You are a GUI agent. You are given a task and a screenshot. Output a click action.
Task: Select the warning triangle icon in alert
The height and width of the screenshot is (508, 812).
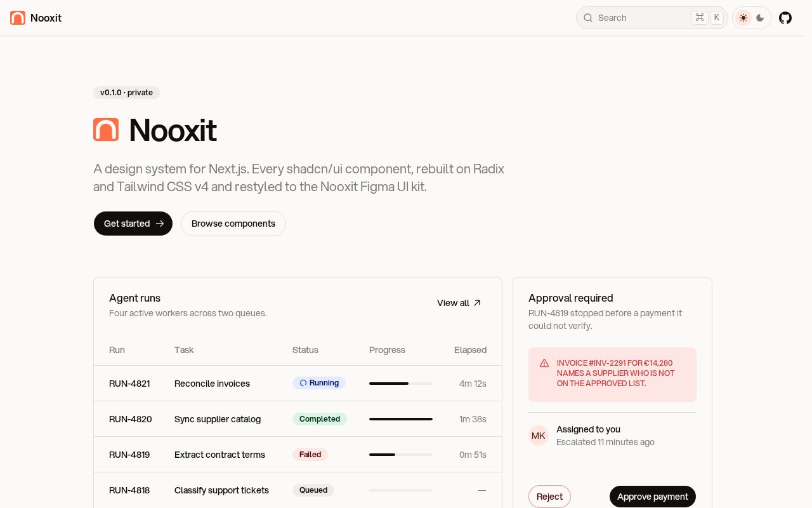coord(544,363)
